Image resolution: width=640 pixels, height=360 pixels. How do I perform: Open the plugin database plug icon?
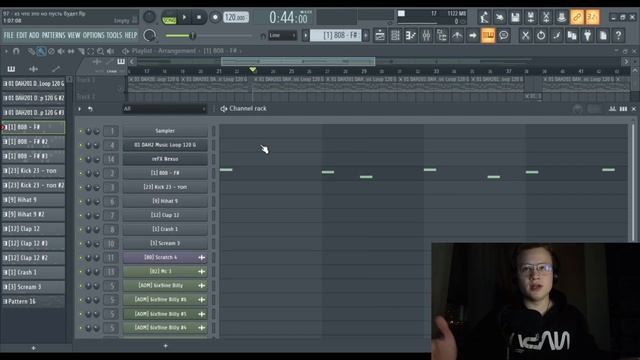(x=587, y=36)
